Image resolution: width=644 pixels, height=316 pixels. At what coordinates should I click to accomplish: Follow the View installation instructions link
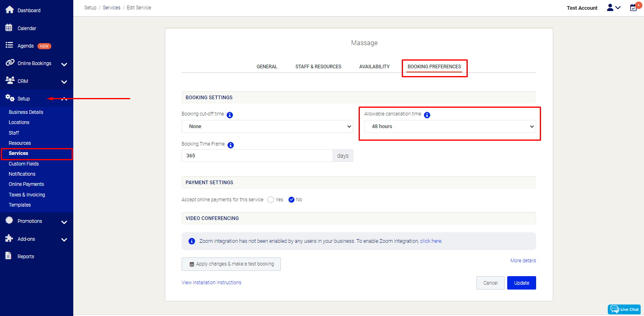click(x=211, y=283)
